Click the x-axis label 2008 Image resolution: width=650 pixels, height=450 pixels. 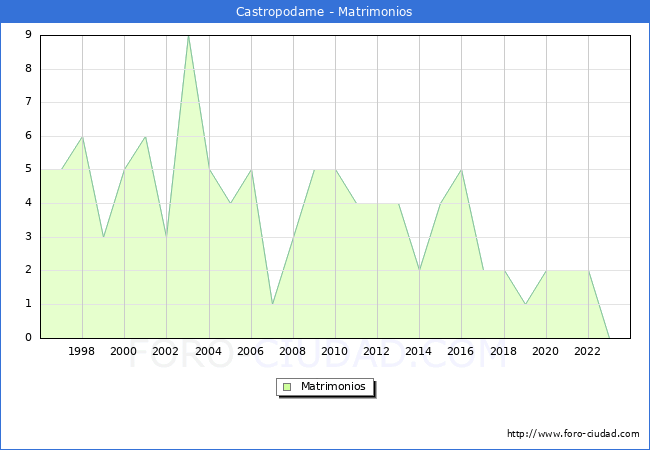293,351
